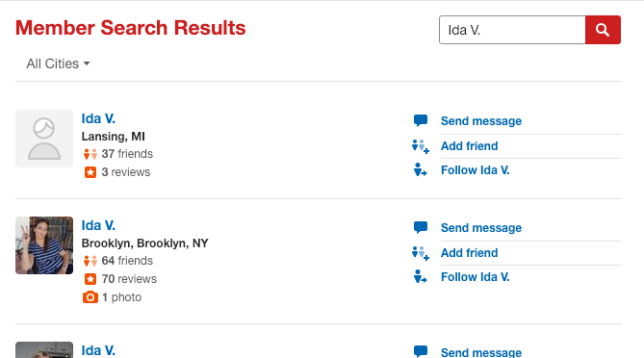The height and width of the screenshot is (358, 644).
Task: Open the default avatar of Lansing member
Action: coord(44,139)
